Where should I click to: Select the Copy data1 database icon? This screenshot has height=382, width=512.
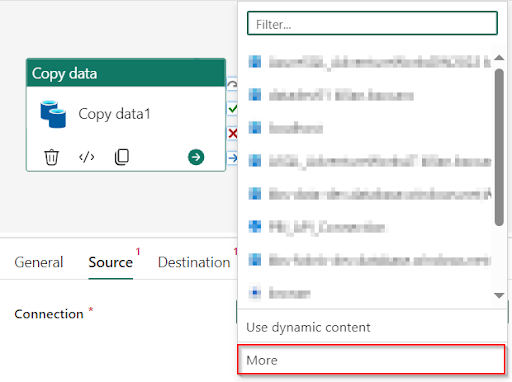pos(53,114)
